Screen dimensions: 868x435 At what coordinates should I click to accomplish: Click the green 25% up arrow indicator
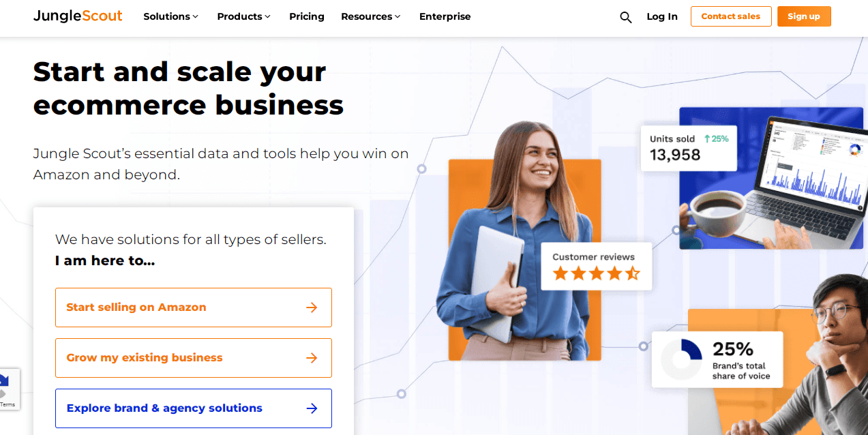tap(716, 138)
